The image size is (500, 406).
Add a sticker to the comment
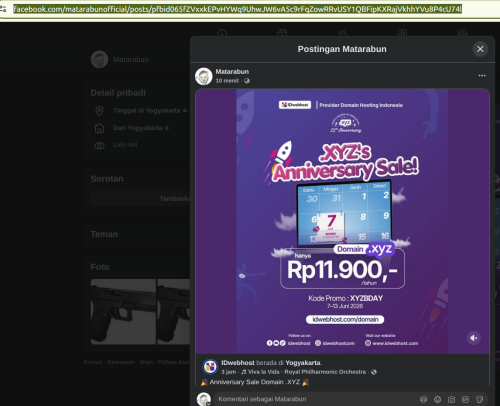coord(480,399)
